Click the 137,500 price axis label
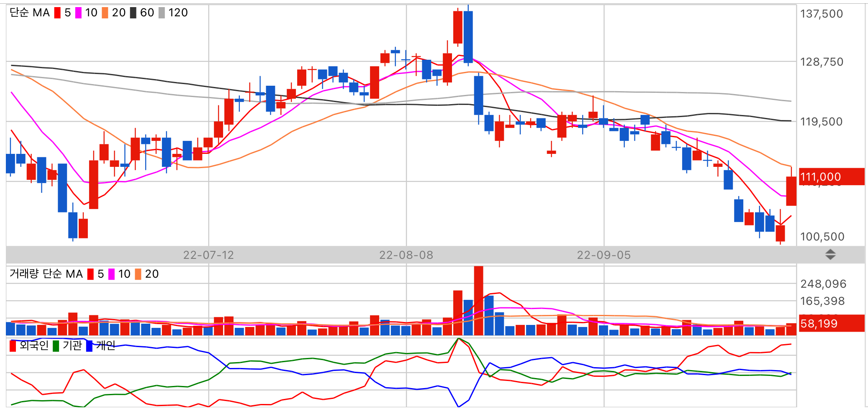The width and height of the screenshot is (868, 414). [x=822, y=14]
